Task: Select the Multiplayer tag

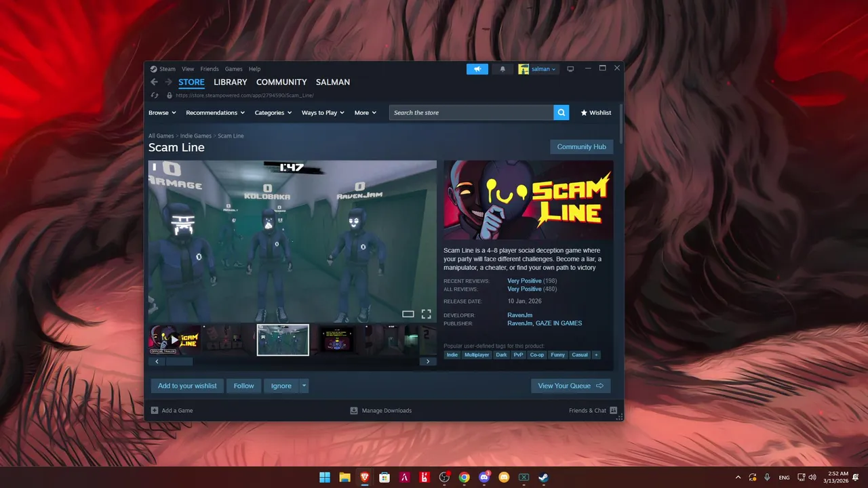Action: coord(477,354)
